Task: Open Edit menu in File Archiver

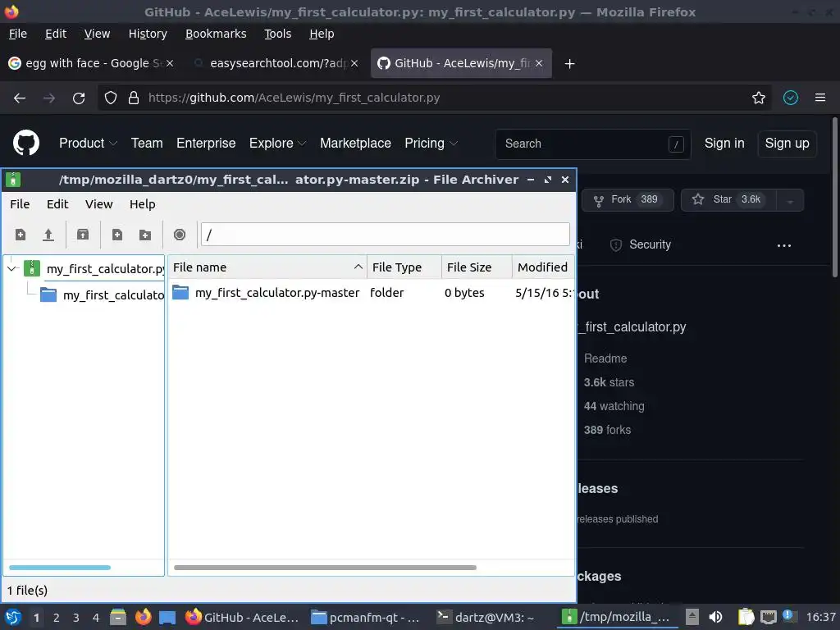Action: click(57, 204)
